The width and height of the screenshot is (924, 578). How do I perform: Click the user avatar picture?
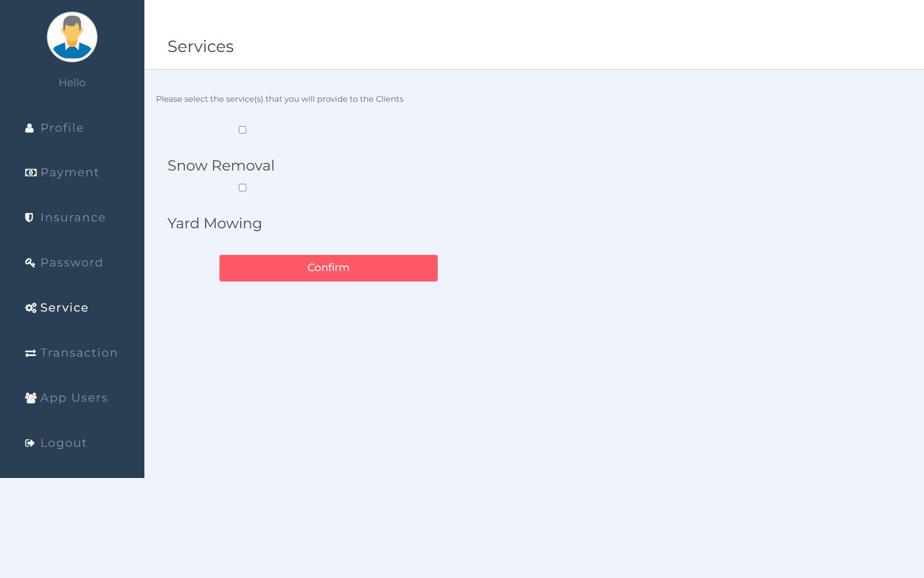[72, 37]
